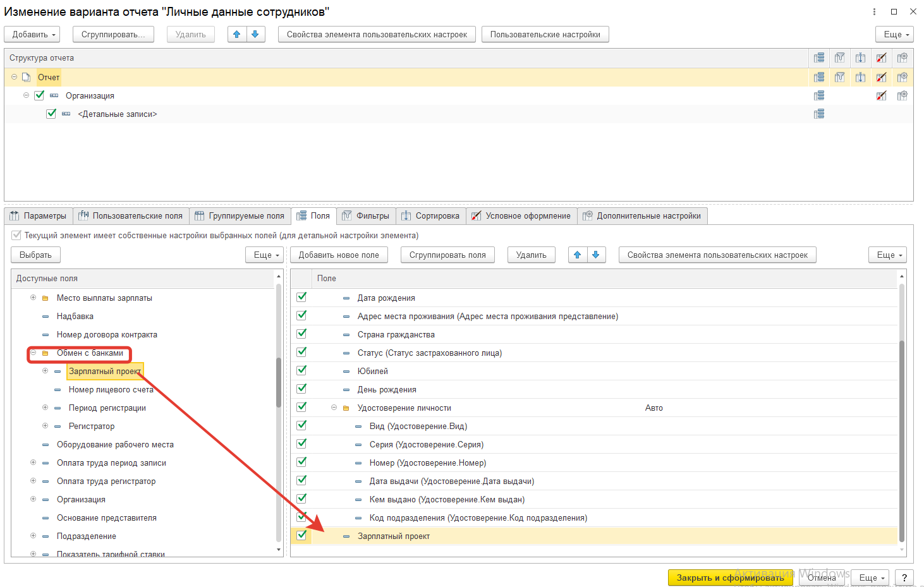Screen dimensions: 924x587
Task: Uncheck the Дата рождения field checkbox
Action: tap(301, 297)
